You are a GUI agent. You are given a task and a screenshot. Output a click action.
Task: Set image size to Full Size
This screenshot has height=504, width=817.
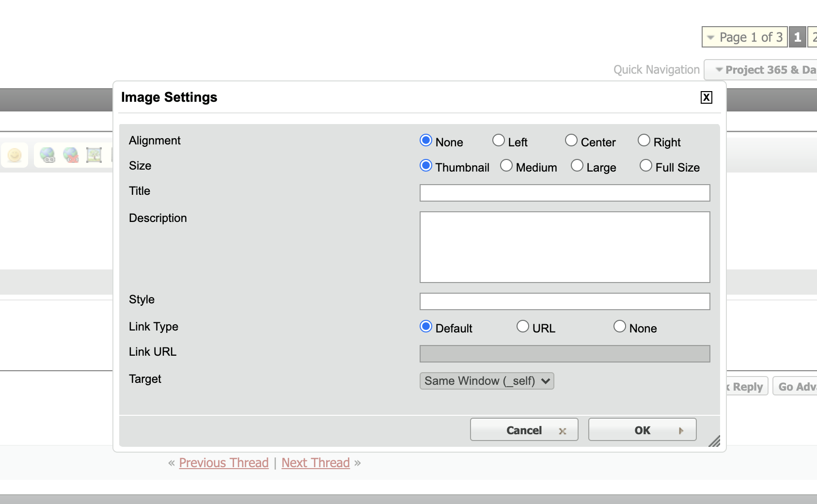pos(646,166)
